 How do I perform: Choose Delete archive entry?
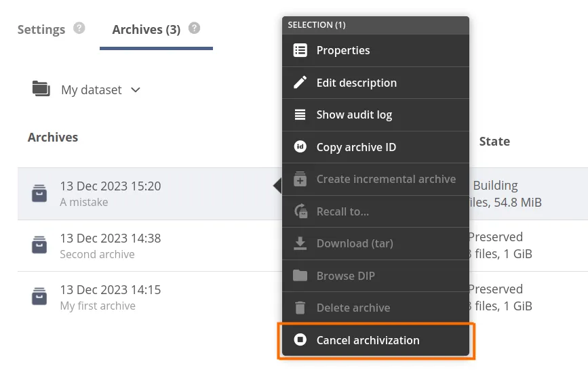point(375,308)
